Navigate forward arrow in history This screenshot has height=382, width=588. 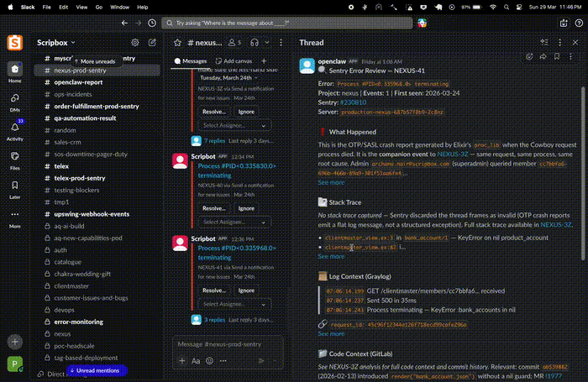click(x=138, y=23)
